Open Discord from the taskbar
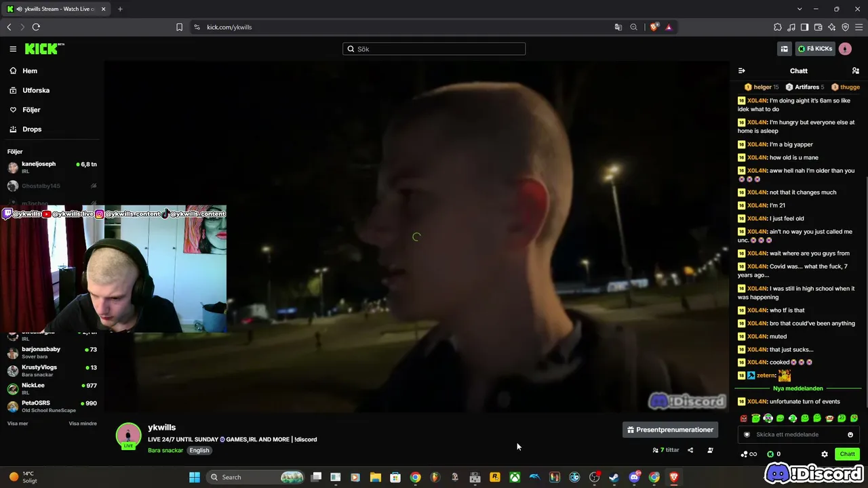The height and width of the screenshot is (488, 868). tap(635, 477)
